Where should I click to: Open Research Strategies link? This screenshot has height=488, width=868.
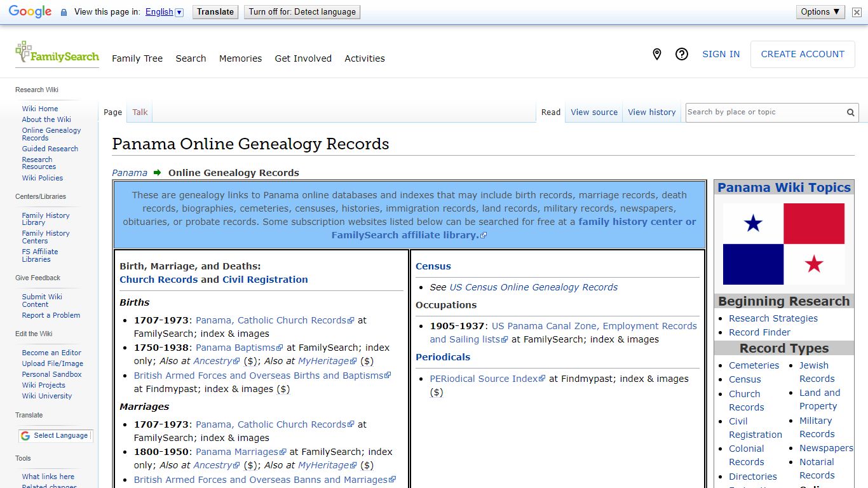coord(773,318)
